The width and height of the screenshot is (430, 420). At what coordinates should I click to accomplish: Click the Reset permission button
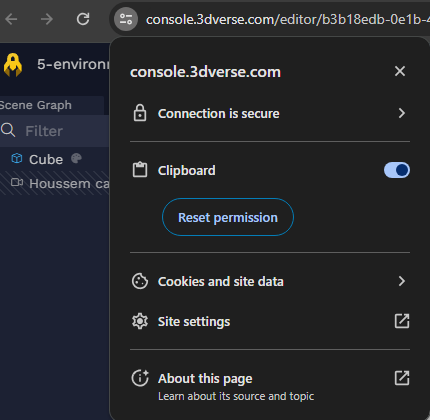coord(228,217)
